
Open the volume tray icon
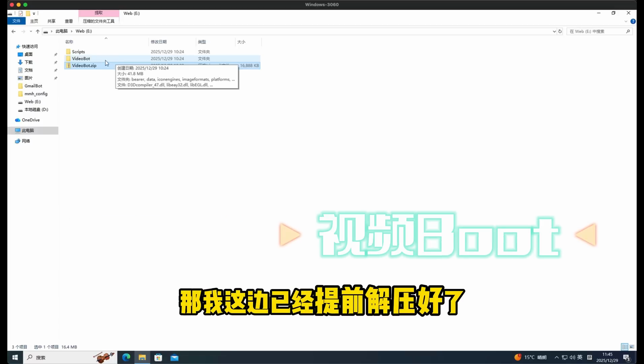pos(572,357)
